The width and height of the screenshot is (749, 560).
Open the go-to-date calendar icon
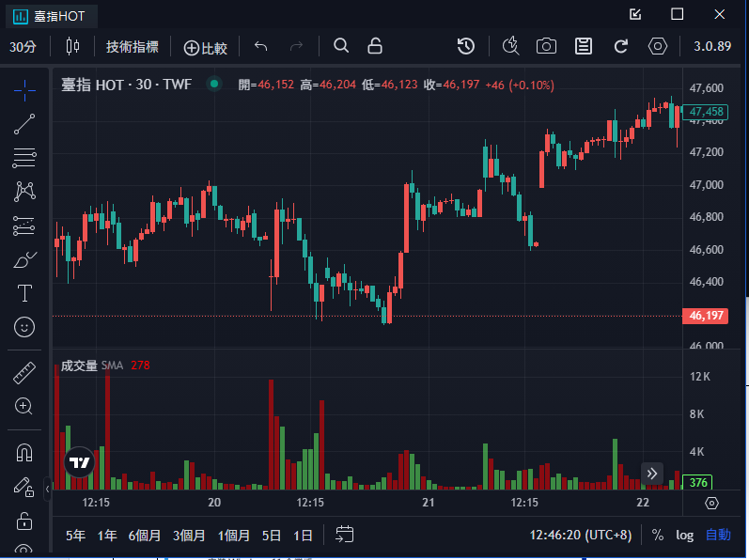344,535
